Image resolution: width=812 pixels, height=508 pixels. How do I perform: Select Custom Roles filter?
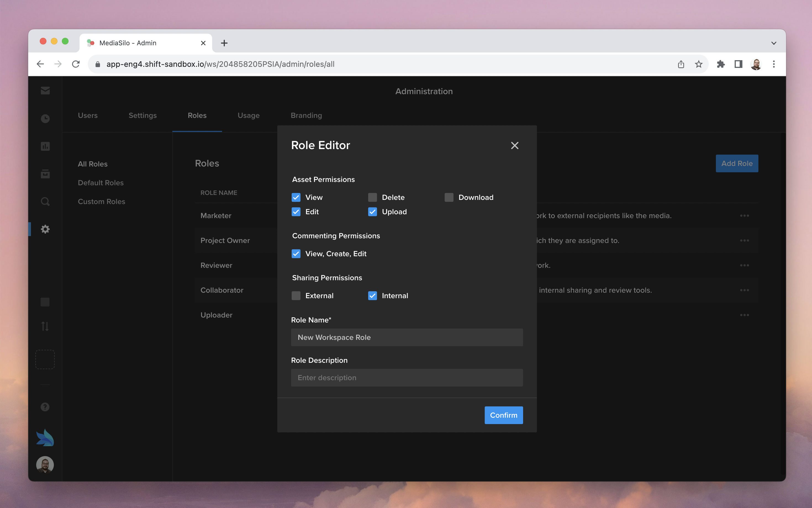point(102,202)
